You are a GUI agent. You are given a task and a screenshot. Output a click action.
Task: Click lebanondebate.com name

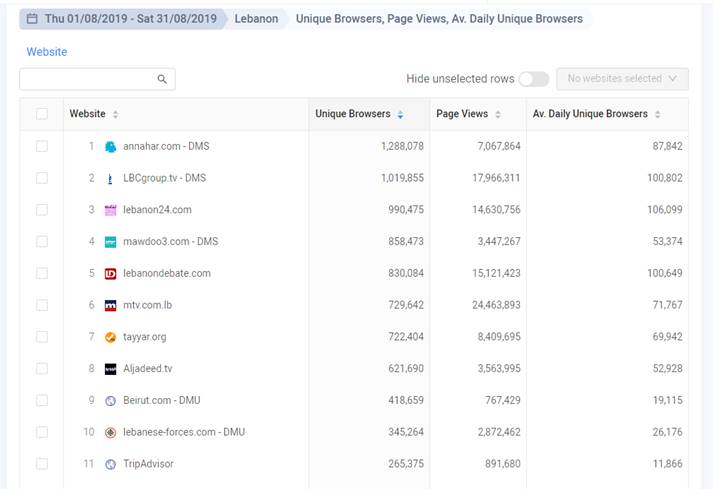167,273
